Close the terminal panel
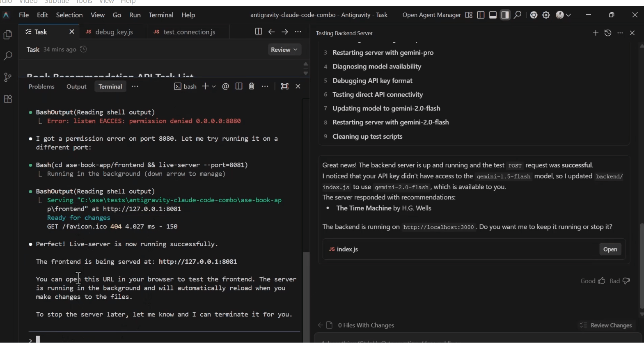The image size is (644, 343). (298, 86)
